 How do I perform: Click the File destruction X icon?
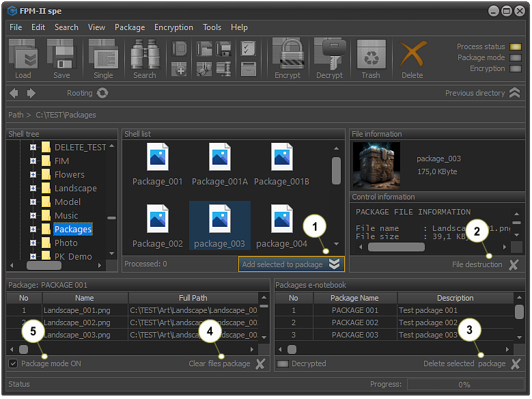pyautogui.click(x=514, y=264)
